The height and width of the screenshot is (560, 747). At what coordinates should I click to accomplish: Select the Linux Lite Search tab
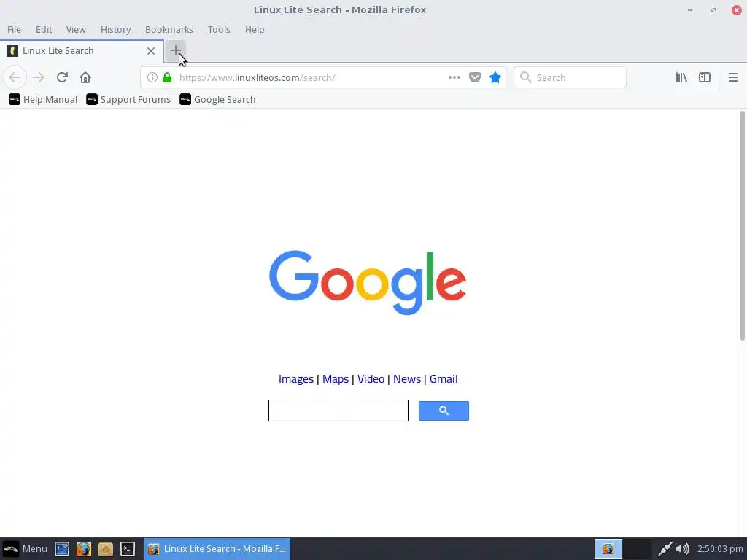tap(81, 50)
